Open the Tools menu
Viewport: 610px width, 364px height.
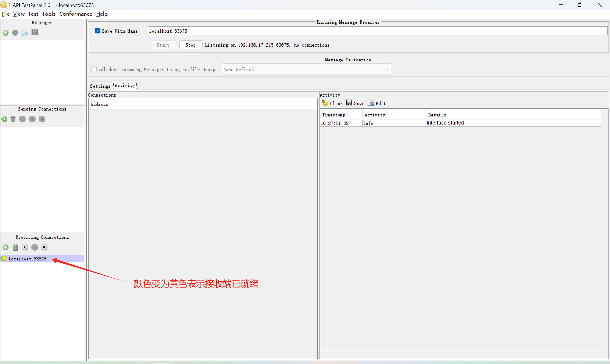pyautogui.click(x=49, y=14)
